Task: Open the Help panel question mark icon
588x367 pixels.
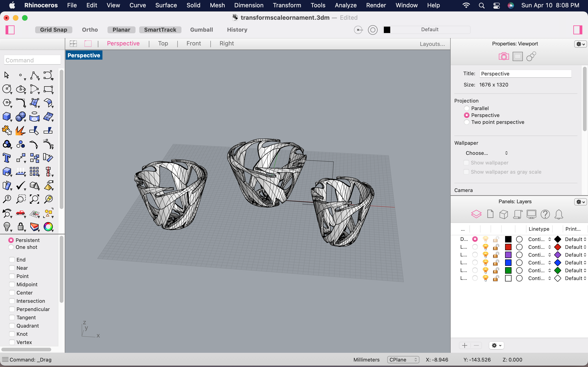Action: click(545, 214)
